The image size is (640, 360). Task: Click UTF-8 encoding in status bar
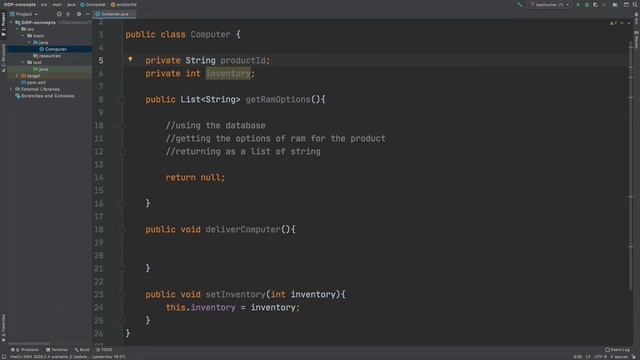pos(600,357)
